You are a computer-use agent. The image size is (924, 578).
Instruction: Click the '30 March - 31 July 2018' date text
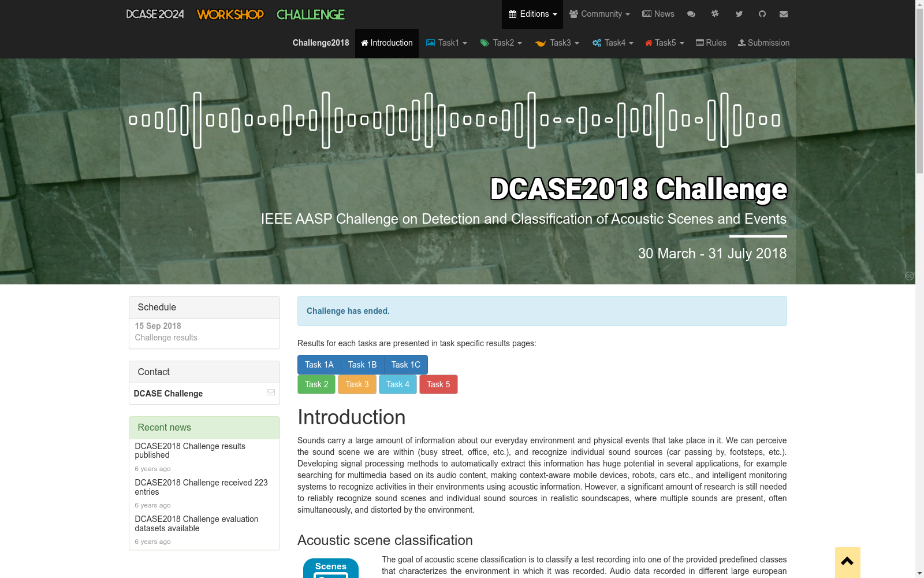point(712,254)
